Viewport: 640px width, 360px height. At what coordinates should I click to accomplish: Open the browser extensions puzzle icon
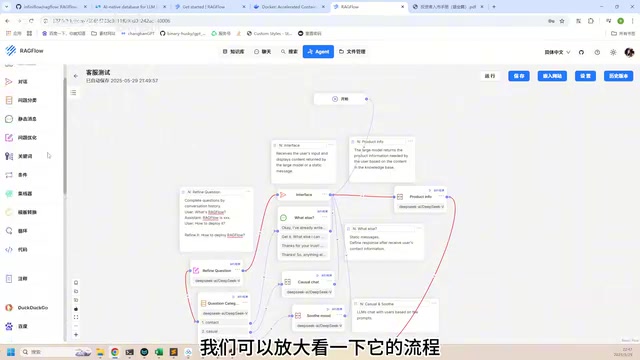coord(591,21)
